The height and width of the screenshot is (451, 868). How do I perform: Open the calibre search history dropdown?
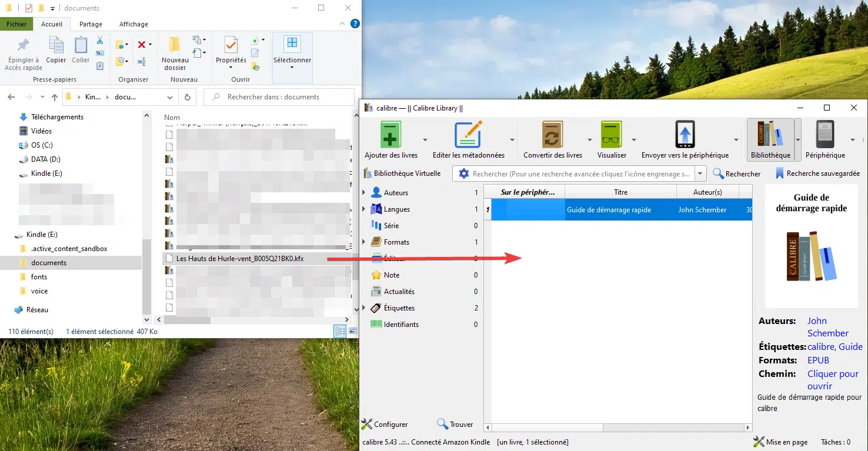click(x=700, y=174)
